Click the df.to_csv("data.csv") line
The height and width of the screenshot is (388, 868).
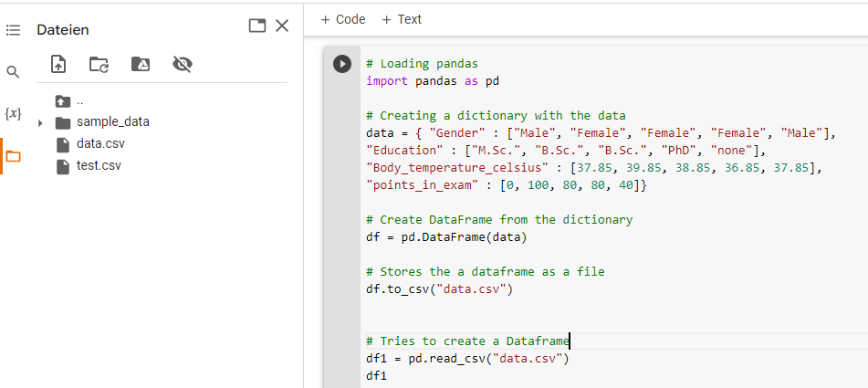[x=440, y=288]
